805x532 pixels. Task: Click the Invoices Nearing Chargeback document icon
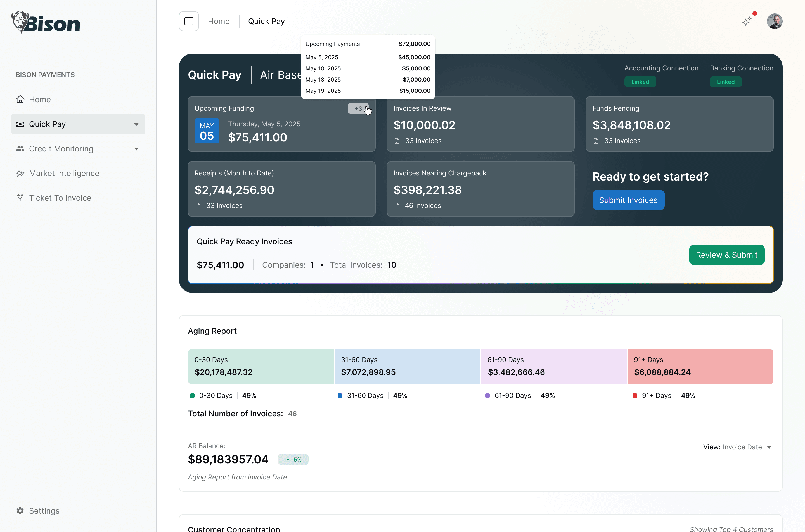click(397, 206)
